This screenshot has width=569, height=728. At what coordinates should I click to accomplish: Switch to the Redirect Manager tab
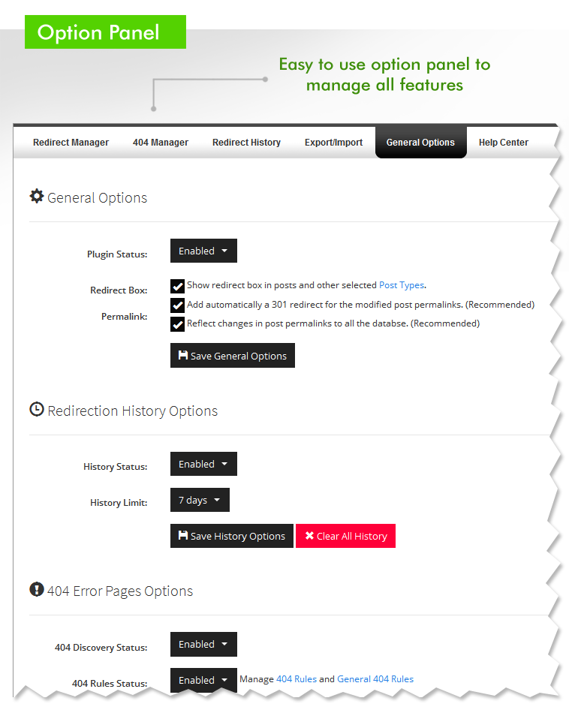coord(71,143)
